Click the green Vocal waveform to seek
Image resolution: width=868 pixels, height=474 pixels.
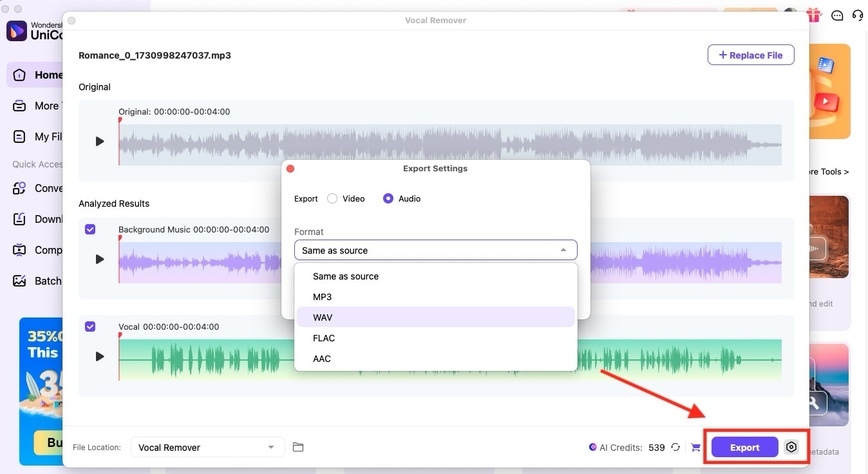pyautogui.click(x=450, y=359)
